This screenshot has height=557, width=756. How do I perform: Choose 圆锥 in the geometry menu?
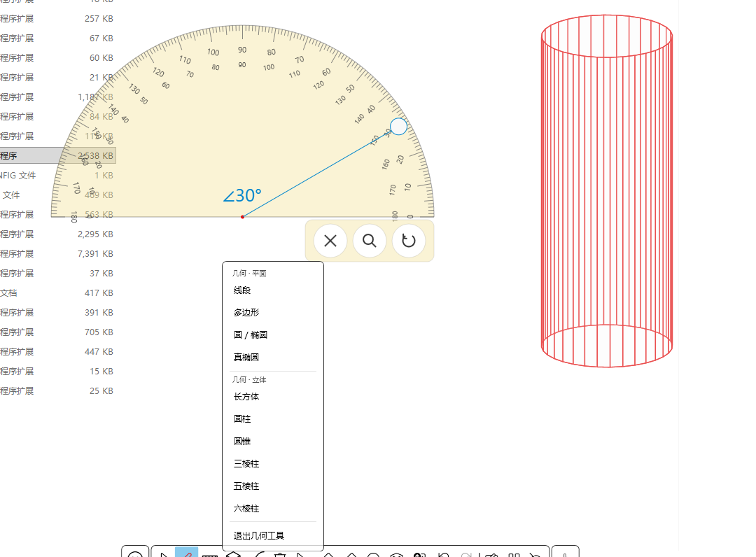[273, 441]
